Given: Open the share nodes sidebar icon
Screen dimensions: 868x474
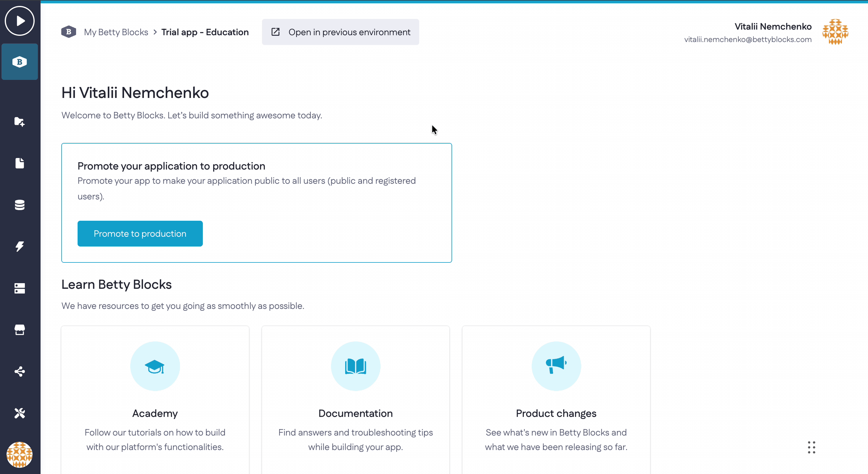Looking at the screenshot, I should pos(20,371).
